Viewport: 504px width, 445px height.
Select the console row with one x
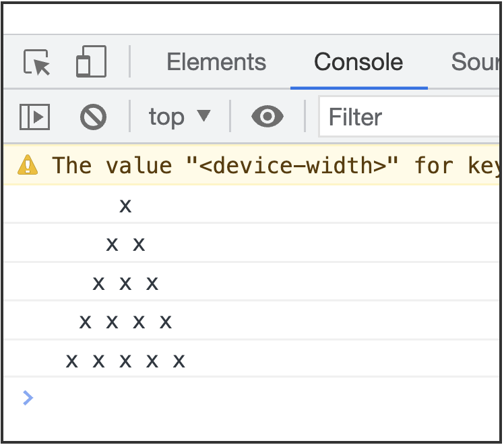tap(125, 205)
